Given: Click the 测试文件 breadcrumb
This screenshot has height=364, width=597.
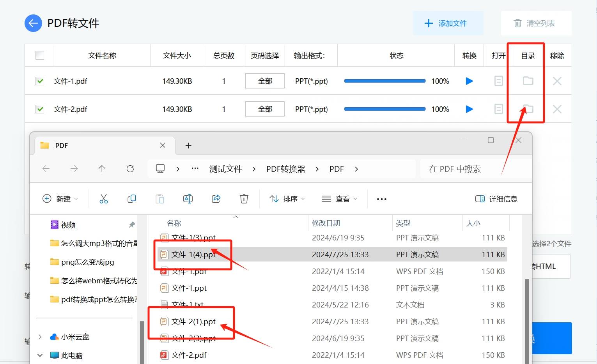Looking at the screenshot, I should click(x=226, y=169).
